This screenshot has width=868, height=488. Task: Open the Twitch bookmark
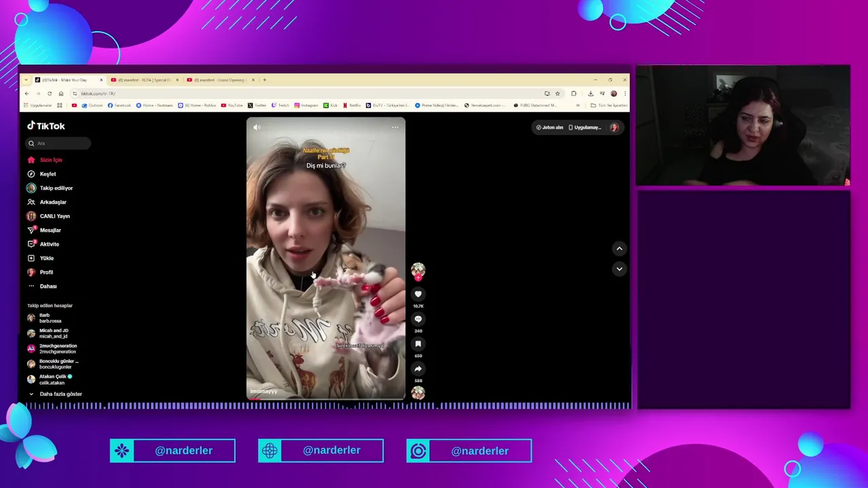[280, 105]
